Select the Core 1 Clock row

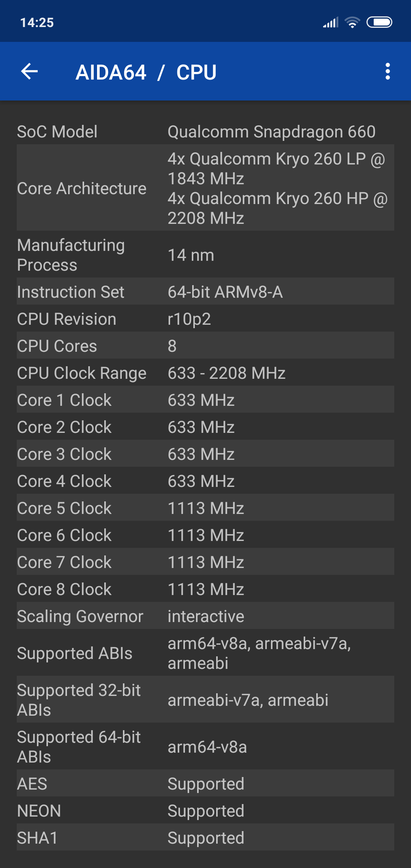click(x=205, y=400)
